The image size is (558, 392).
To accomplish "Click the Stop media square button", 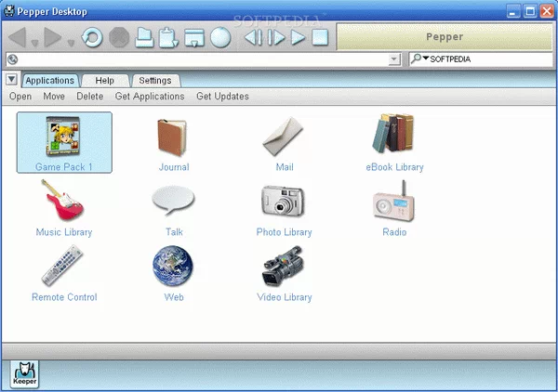I will (x=320, y=37).
